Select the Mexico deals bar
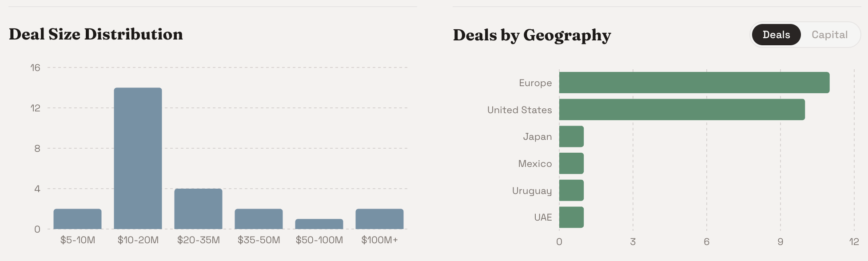The width and height of the screenshot is (868, 261). [x=571, y=163]
